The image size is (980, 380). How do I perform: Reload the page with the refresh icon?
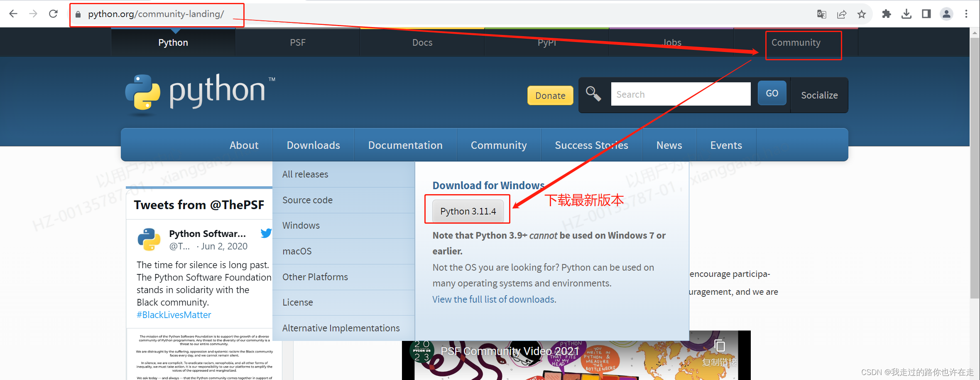pyautogui.click(x=53, y=14)
